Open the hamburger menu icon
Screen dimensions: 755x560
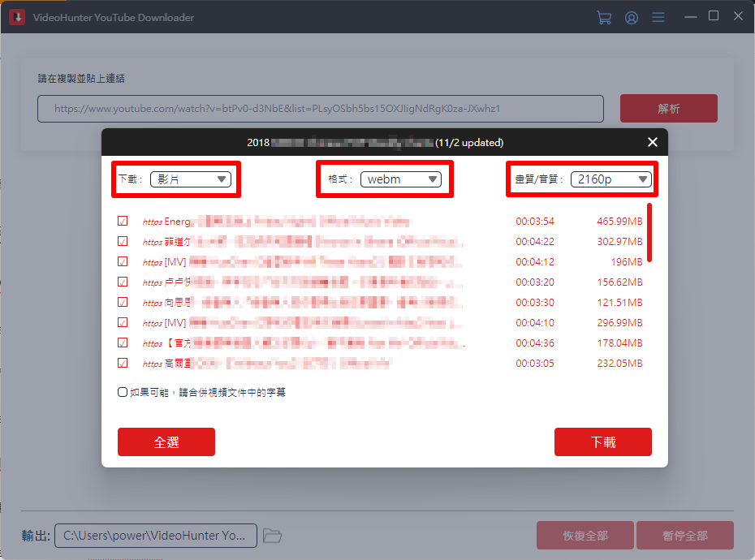click(x=658, y=17)
